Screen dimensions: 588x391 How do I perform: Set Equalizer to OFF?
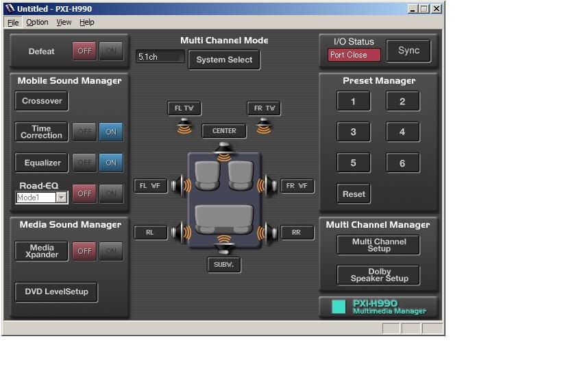[x=84, y=163]
